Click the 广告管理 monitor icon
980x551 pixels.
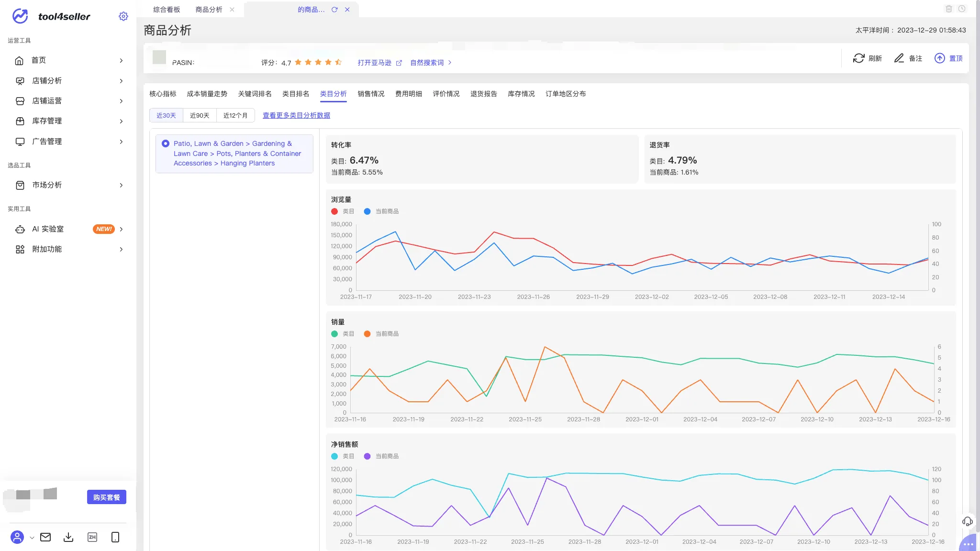20,142
